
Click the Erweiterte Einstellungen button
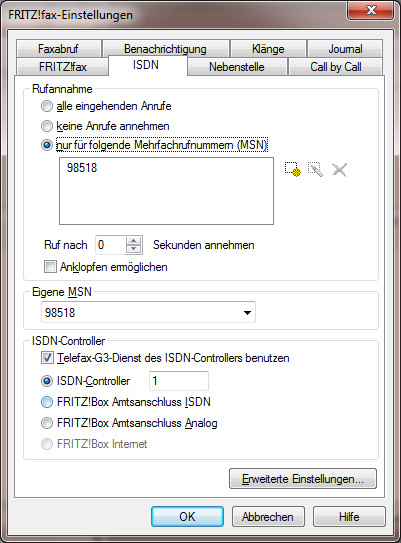pos(303,479)
